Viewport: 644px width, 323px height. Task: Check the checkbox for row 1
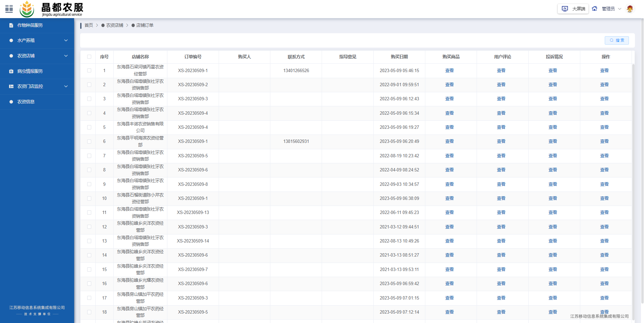tap(89, 70)
